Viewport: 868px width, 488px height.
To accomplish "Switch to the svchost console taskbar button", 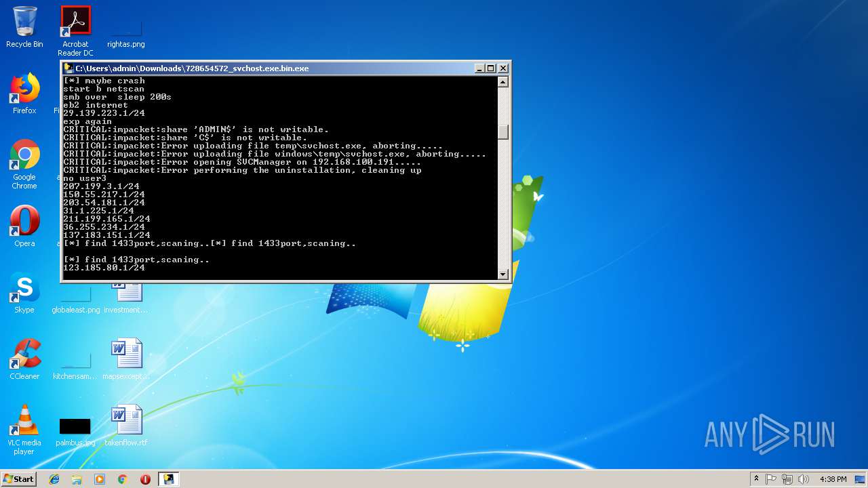I will point(168,479).
